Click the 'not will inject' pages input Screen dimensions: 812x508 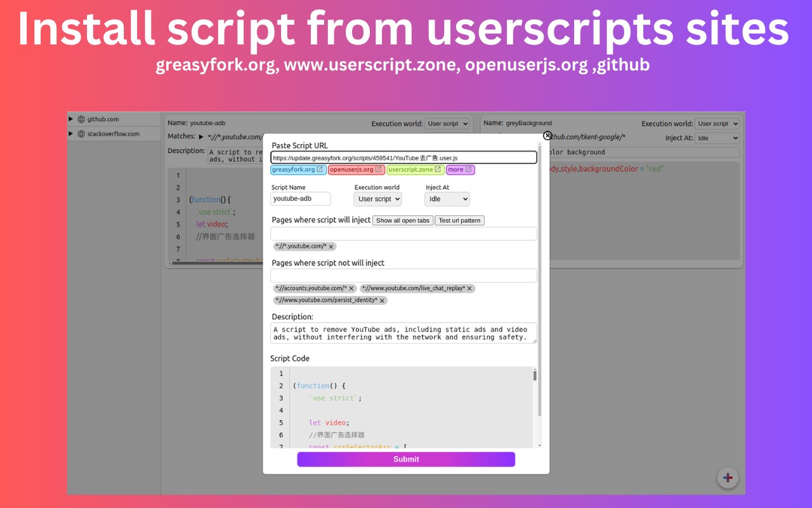pos(403,276)
